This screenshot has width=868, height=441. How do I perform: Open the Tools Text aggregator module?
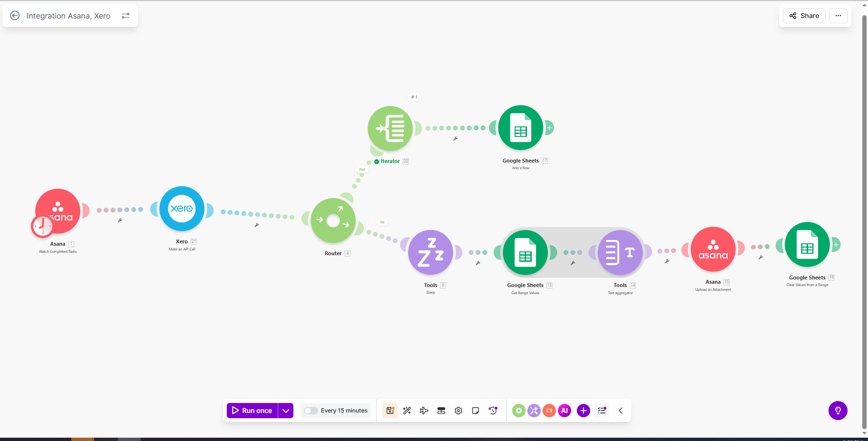620,252
